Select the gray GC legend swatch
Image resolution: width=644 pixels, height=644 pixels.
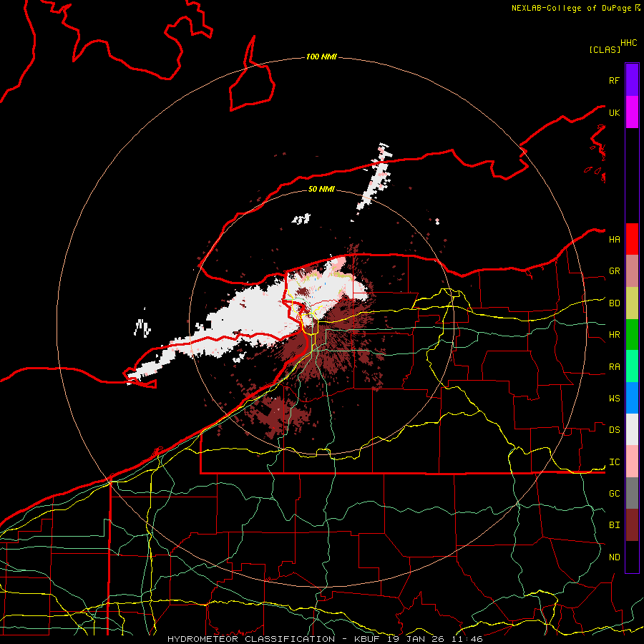point(632,493)
